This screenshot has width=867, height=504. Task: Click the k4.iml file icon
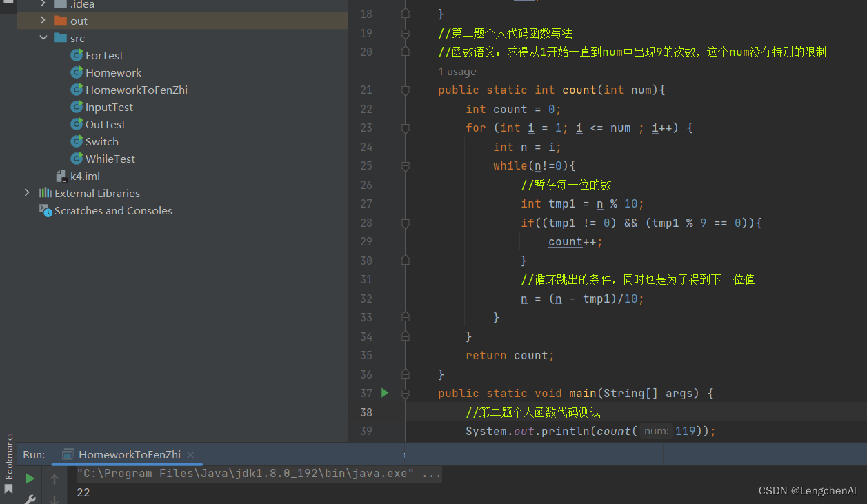pyautogui.click(x=61, y=176)
